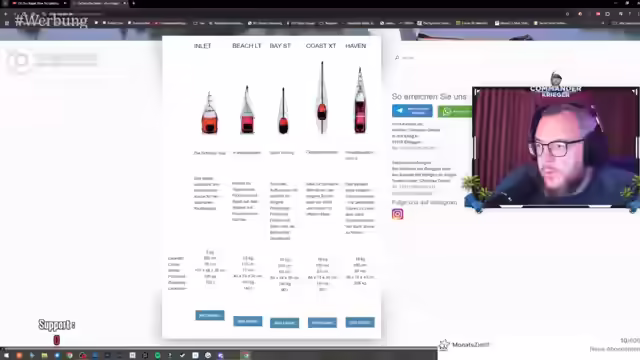Click the browser back arrow button
Screen dimensions: 640x360
pyautogui.click(x=6, y=14)
